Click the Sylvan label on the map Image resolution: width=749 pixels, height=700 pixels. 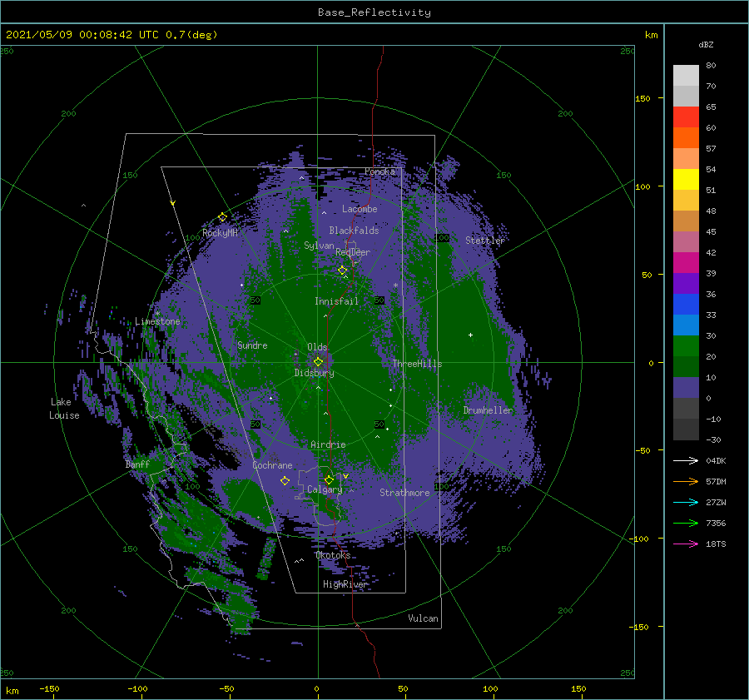pyautogui.click(x=319, y=246)
